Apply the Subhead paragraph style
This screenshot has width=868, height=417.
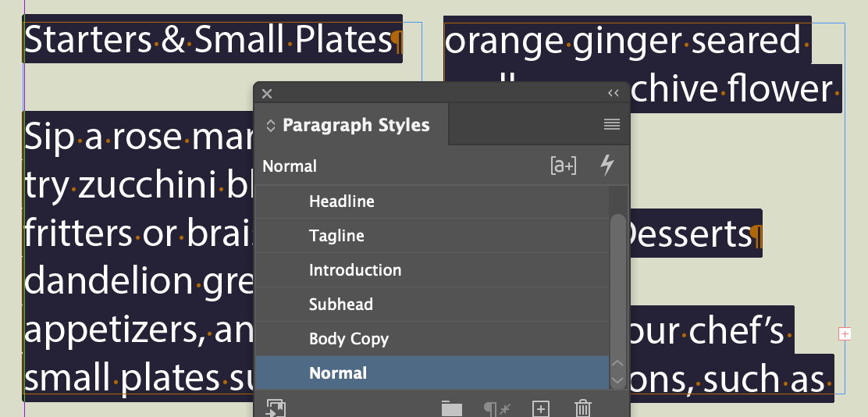point(432,304)
